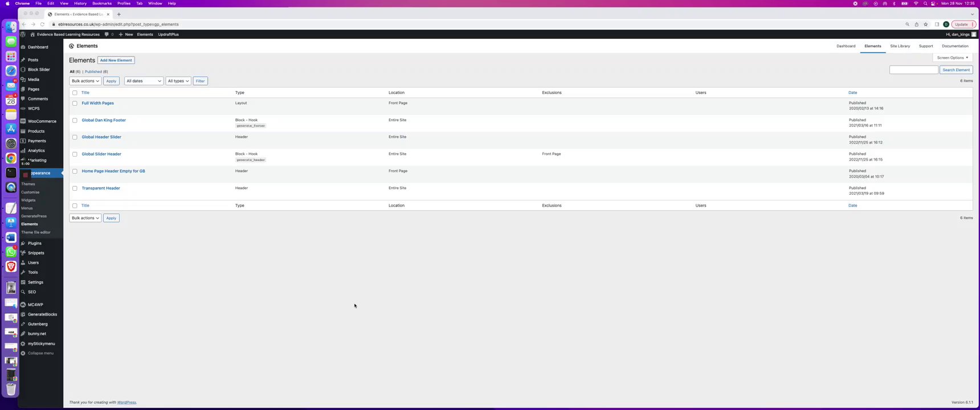
Task: Open the Posts pin icon menu
Action: pyautogui.click(x=23, y=60)
